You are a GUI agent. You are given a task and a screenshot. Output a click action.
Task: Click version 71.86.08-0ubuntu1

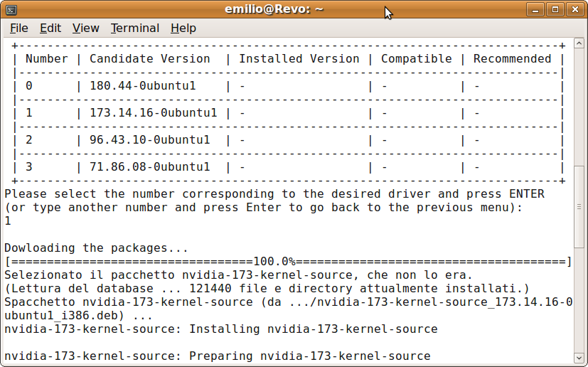[x=149, y=167]
